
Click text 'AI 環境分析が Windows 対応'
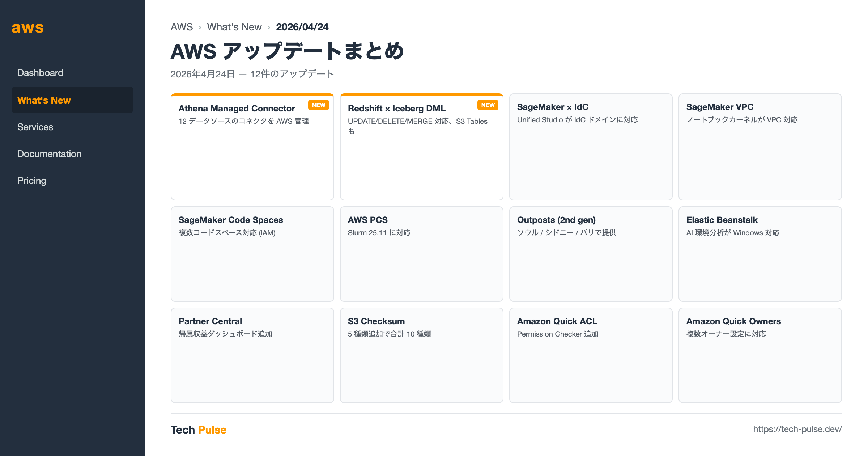[x=733, y=233]
